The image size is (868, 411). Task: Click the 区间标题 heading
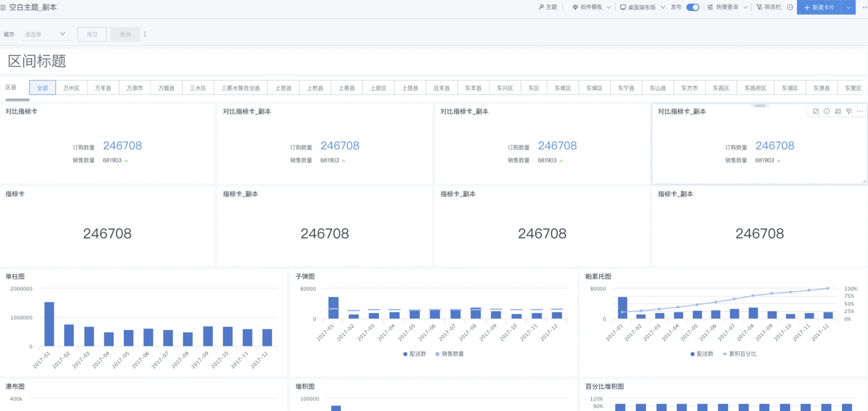(x=37, y=61)
